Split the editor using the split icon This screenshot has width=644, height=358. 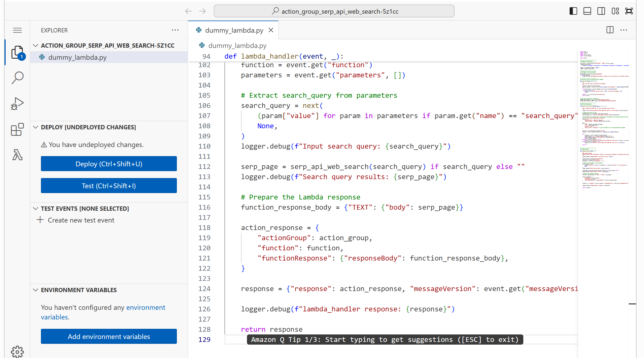[x=610, y=30]
